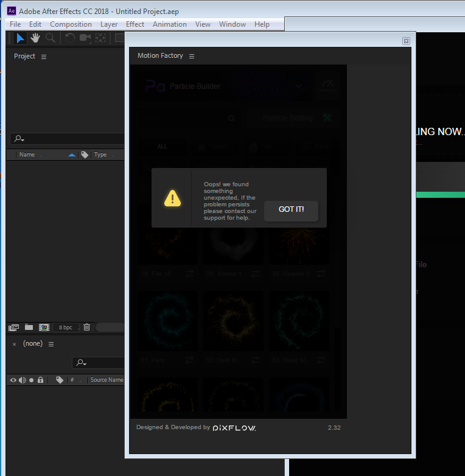Open the File menu
465x476 pixels.
(15, 24)
